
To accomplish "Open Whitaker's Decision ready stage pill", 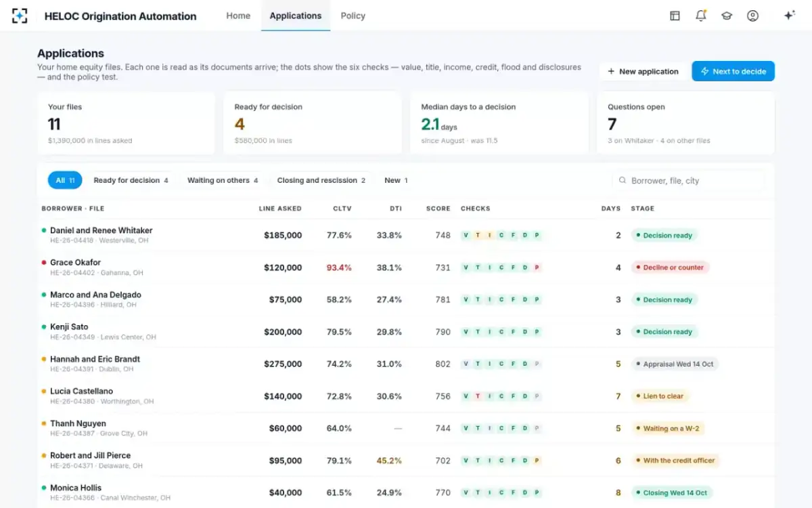I will (x=664, y=236).
